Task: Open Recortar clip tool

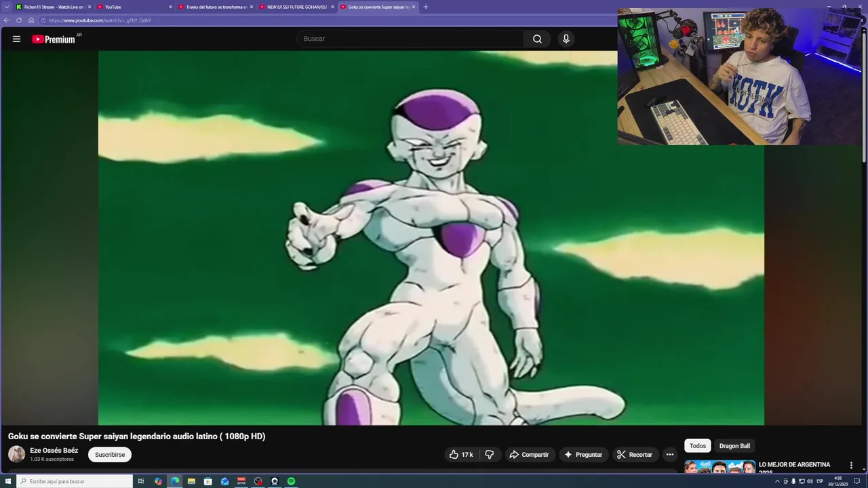Action: coord(635,455)
